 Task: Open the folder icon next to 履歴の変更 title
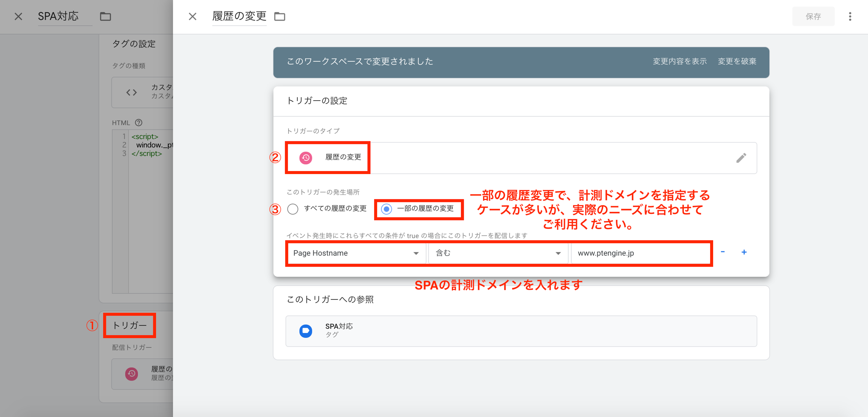280,17
